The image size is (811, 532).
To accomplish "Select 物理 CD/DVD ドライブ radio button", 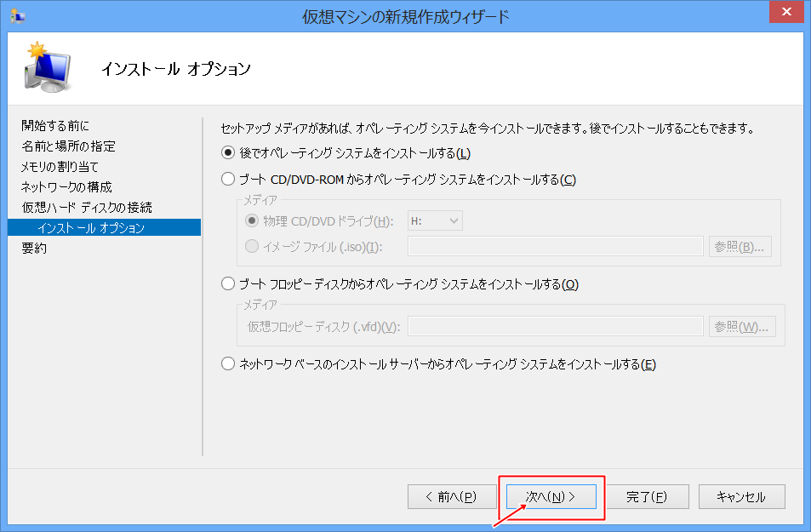I will (251, 221).
